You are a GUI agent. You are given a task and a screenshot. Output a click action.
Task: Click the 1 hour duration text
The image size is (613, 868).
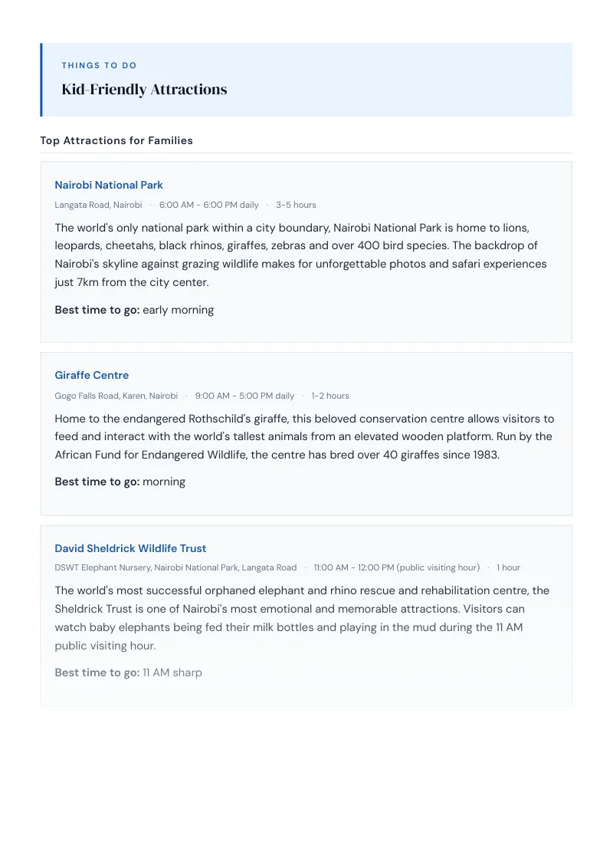click(x=509, y=567)
